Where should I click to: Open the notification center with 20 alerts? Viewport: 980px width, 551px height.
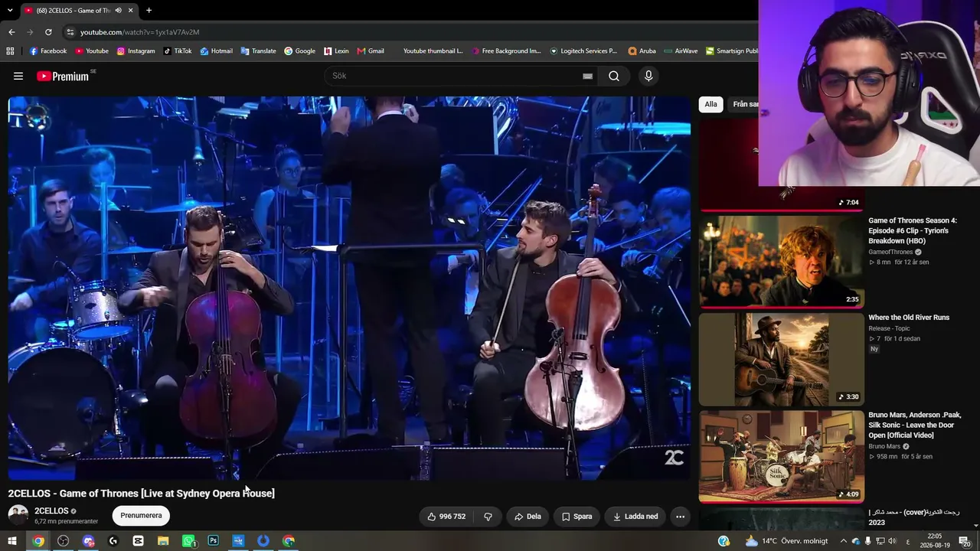click(965, 541)
